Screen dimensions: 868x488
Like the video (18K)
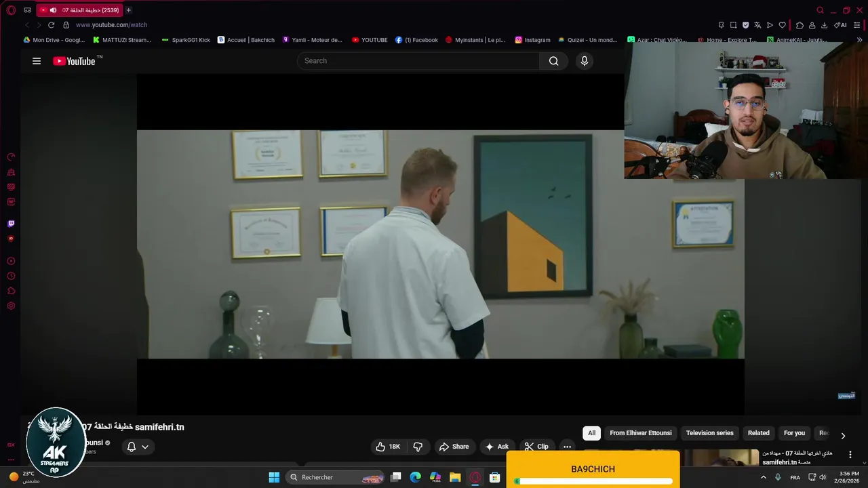tap(388, 447)
